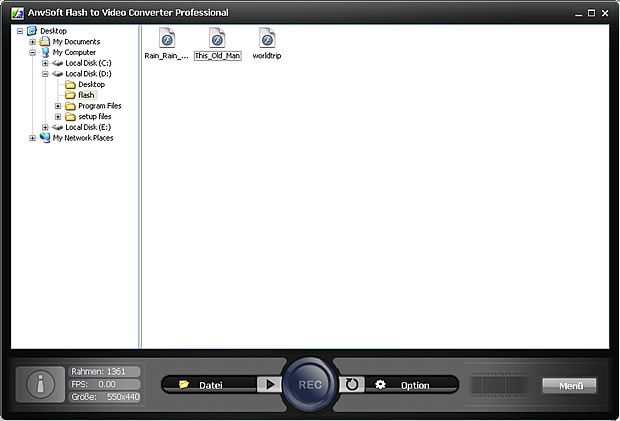620x421 pixels.
Task: Select the Rain_Rain_... flash file
Action: (x=166, y=43)
